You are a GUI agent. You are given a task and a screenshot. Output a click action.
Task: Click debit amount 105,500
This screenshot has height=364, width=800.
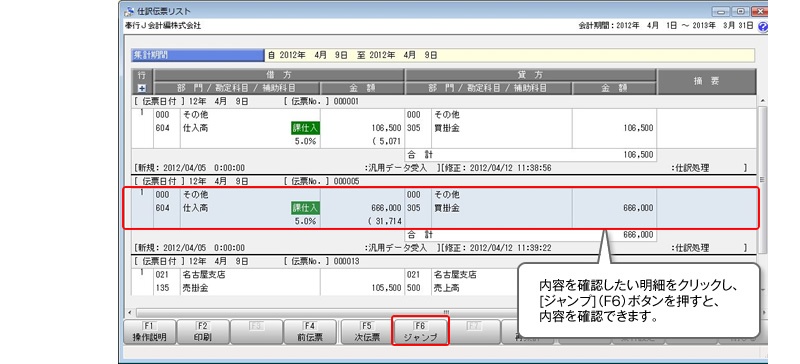tap(387, 288)
